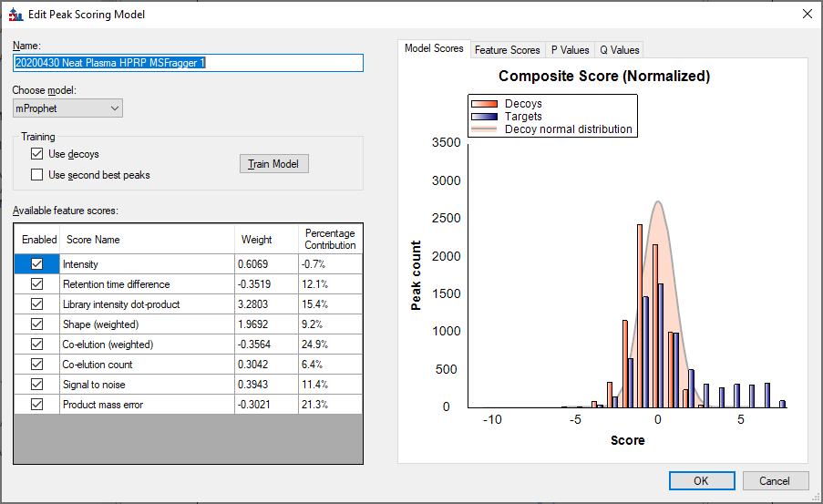Screen dimensions: 823x504
Task: Click the Targets blue legend swatch
Action: pyautogui.click(x=484, y=117)
